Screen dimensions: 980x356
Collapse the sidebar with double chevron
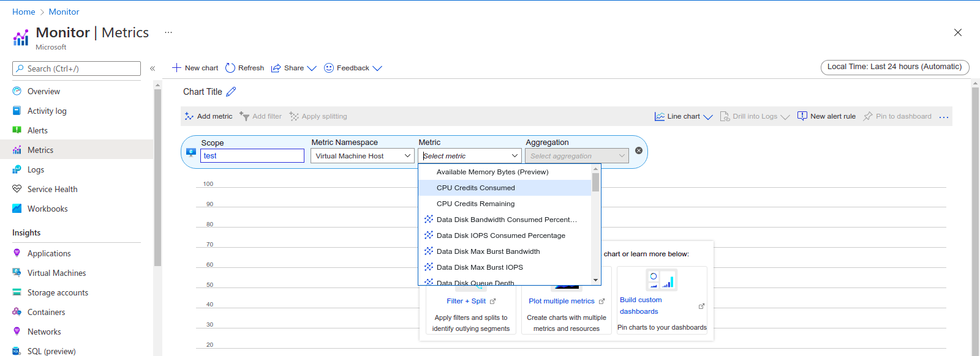[153, 69]
